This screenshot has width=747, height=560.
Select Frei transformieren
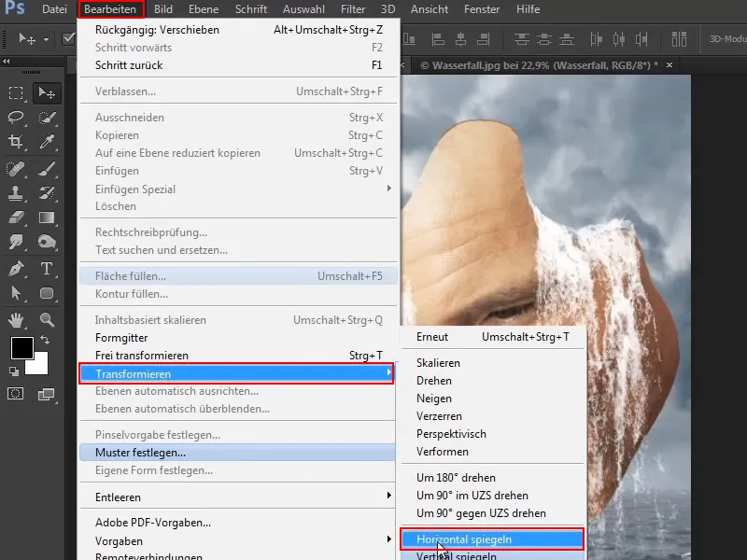pyautogui.click(x=238, y=356)
